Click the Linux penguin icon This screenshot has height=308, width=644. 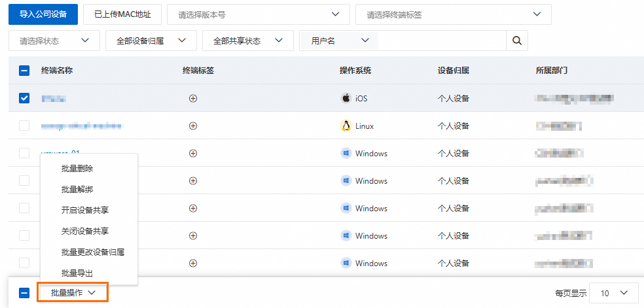[346, 126]
